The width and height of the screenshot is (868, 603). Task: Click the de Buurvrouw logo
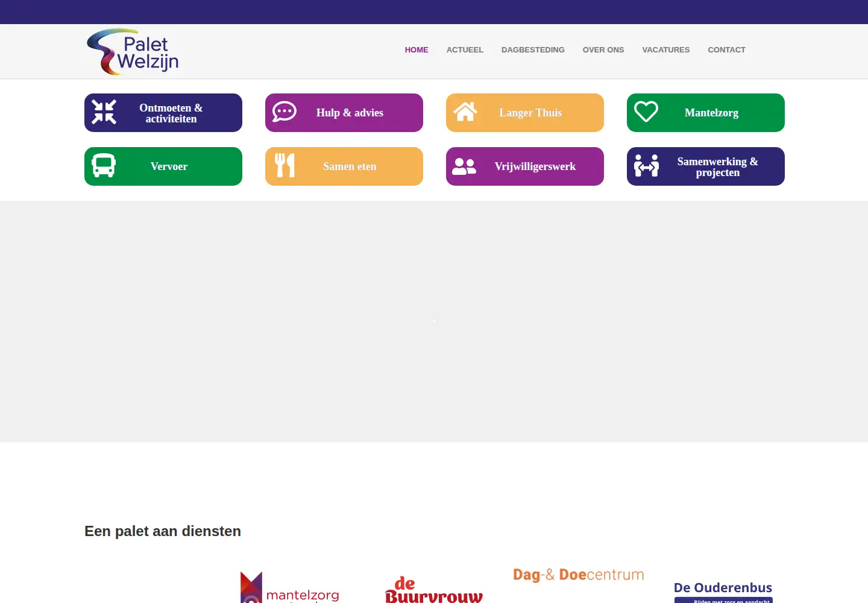pyautogui.click(x=434, y=590)
